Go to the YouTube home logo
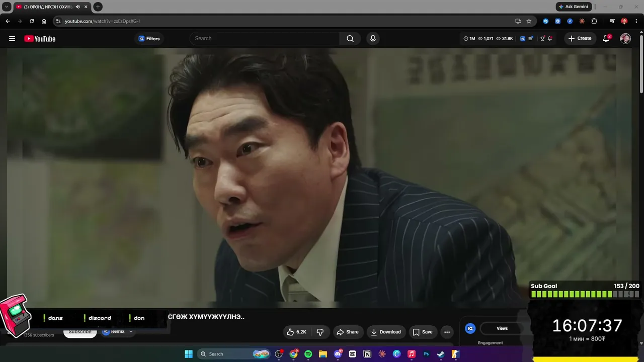 click(40, 39)
